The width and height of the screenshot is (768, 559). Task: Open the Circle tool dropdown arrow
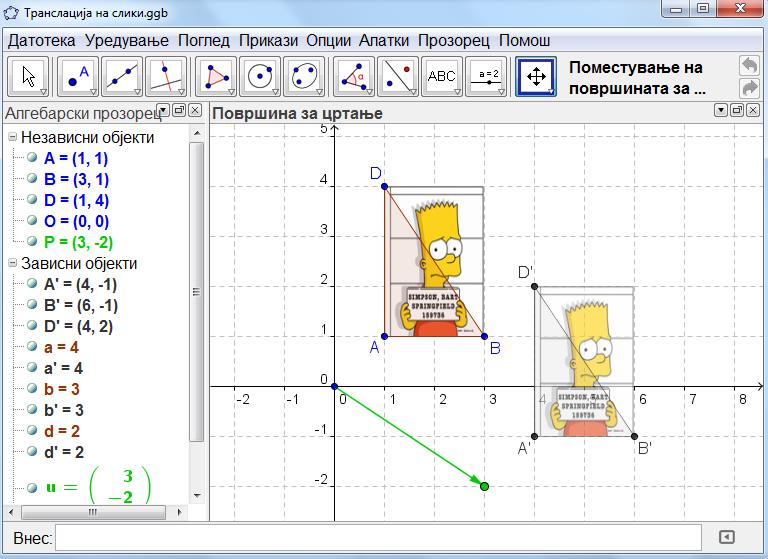(275, 92)
